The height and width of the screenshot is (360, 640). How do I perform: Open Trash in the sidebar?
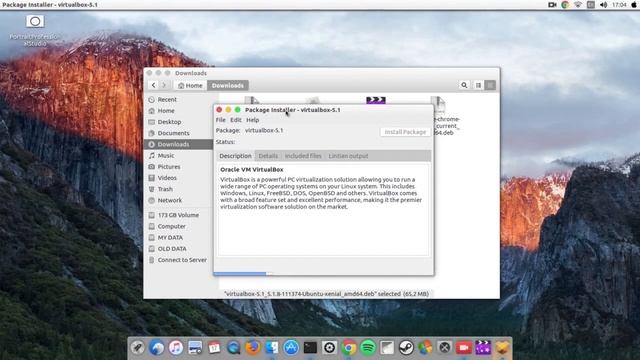pos(178,189)
